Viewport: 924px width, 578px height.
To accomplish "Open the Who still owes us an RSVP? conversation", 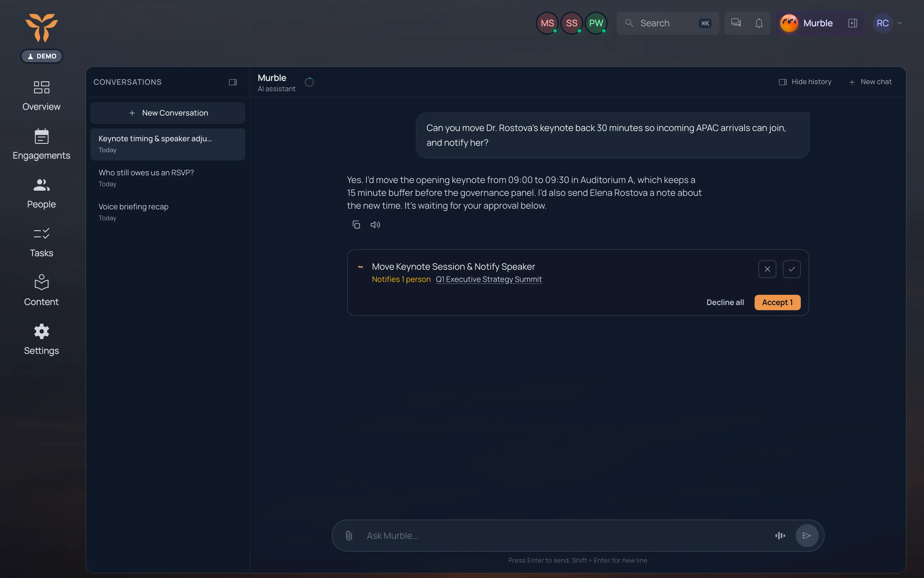I will [167, 178].
